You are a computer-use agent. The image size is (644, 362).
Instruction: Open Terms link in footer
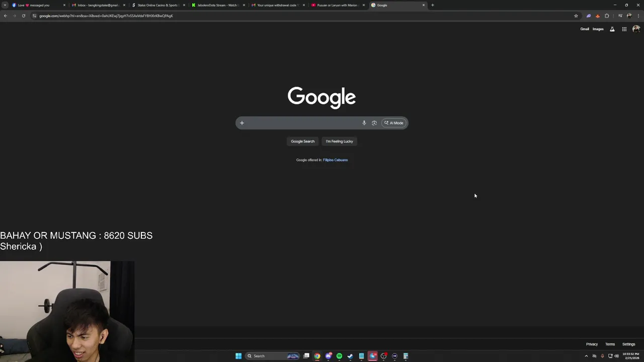point(610,344)
